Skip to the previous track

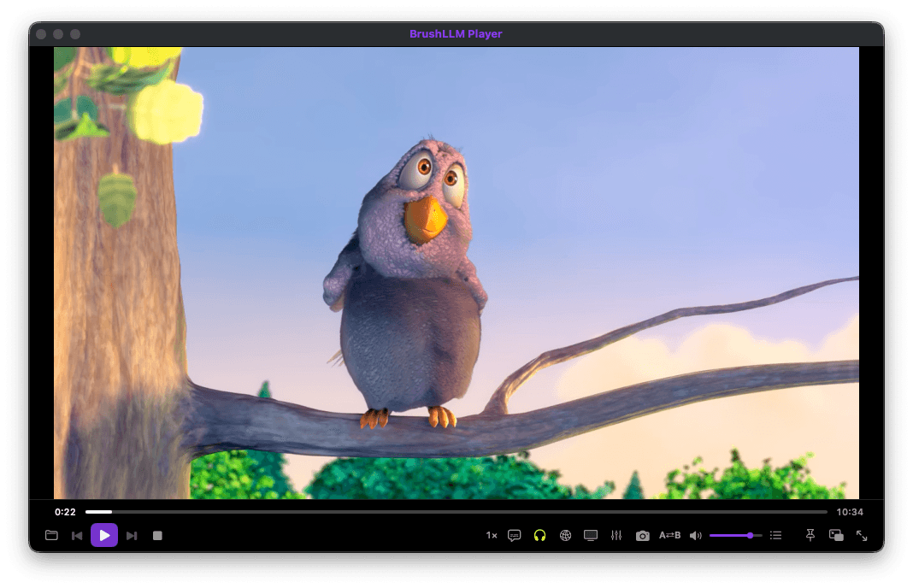tap(77, 536)
